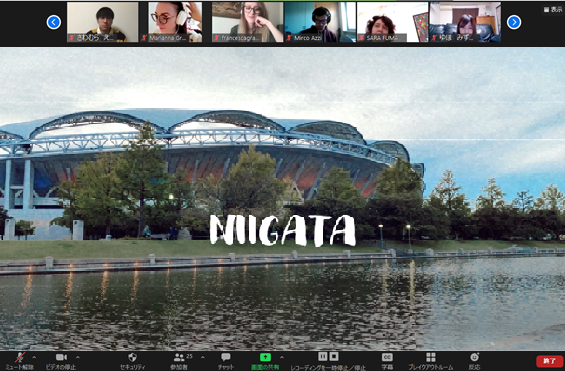
Task: Expand share screen options caret
Action: [282, 357]
